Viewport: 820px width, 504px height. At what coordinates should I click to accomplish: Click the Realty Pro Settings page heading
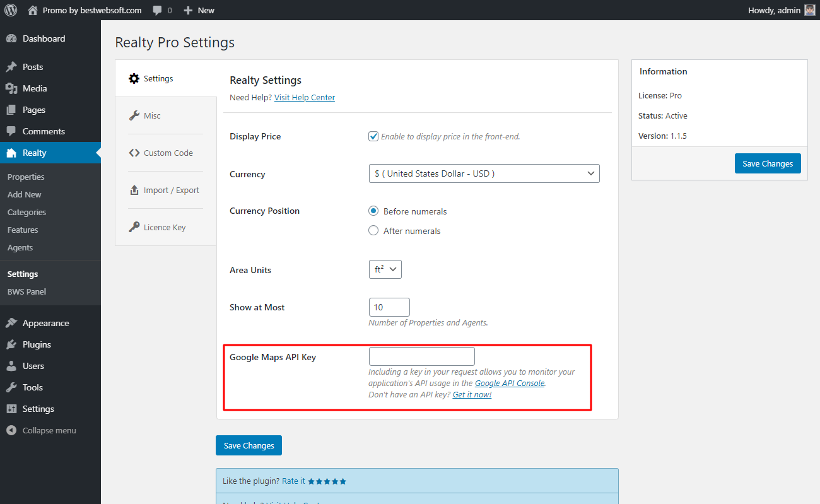coord(175,42)
